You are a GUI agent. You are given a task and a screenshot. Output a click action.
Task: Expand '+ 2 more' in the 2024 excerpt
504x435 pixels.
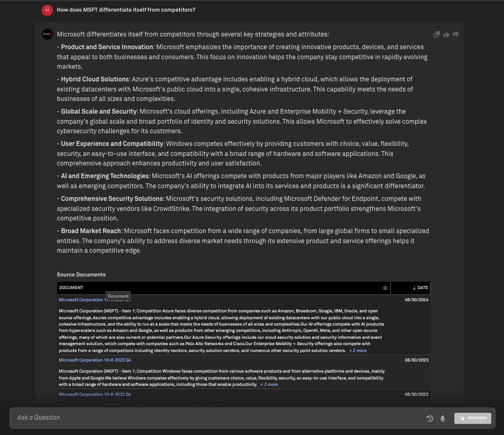coord(358,351)
